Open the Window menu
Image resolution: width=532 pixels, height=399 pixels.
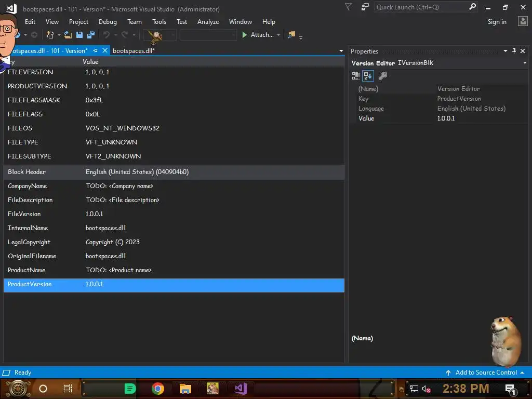click(240, 22)
